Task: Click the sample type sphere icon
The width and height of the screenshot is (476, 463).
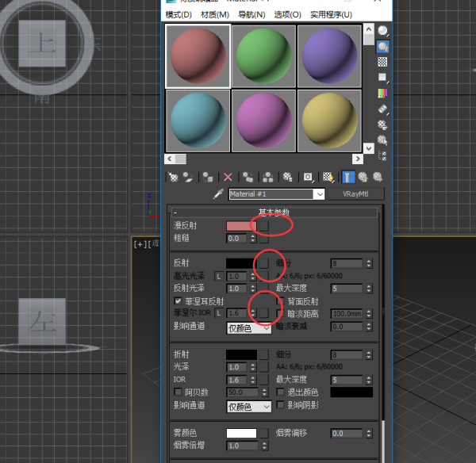Action: [x=382, y=31]
